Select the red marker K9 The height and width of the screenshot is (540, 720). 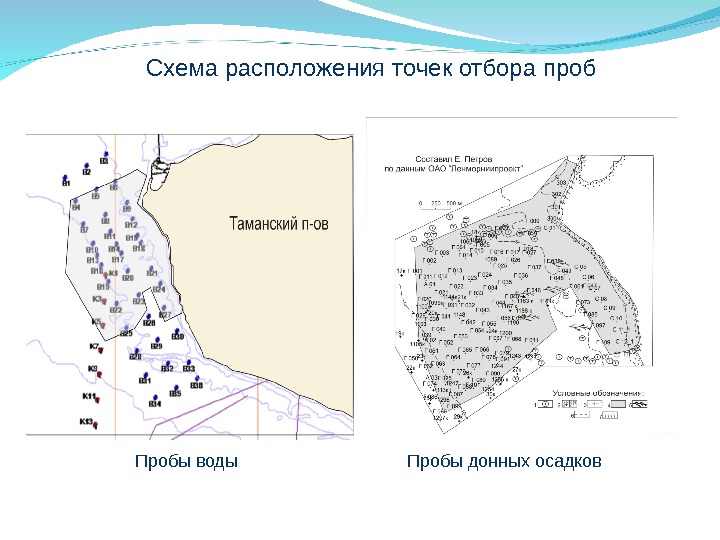(x=99, y=375)
